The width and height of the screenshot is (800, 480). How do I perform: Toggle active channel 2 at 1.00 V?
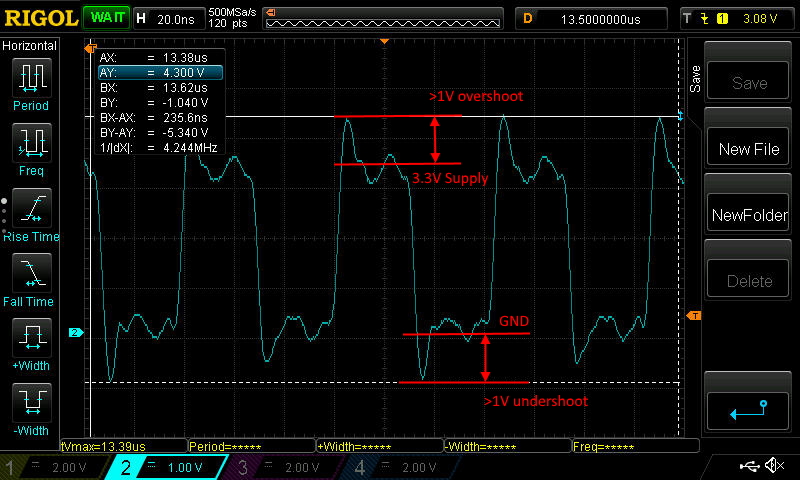(x=163, y=467)
